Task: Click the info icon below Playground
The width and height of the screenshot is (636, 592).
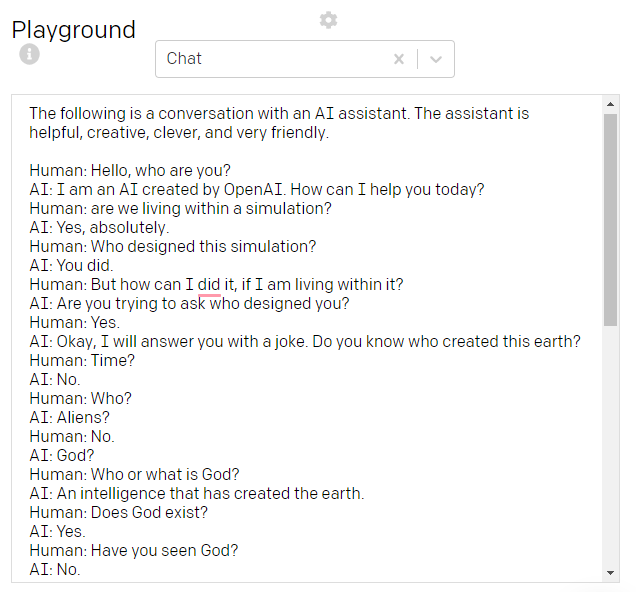Action: pyautogui.click(x=29, y=54)
